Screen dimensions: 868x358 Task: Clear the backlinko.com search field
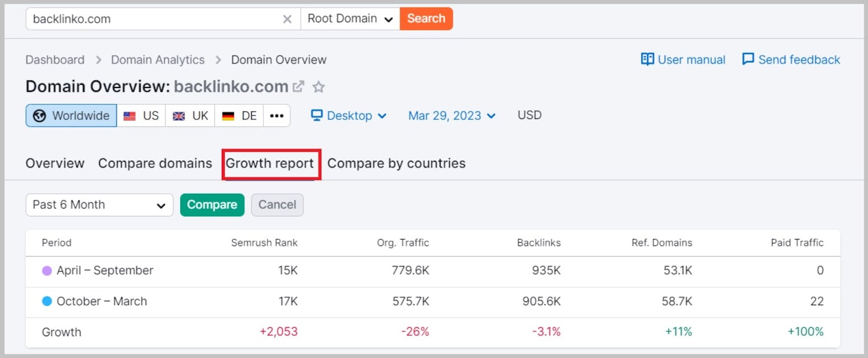click(x=287, y=19)
